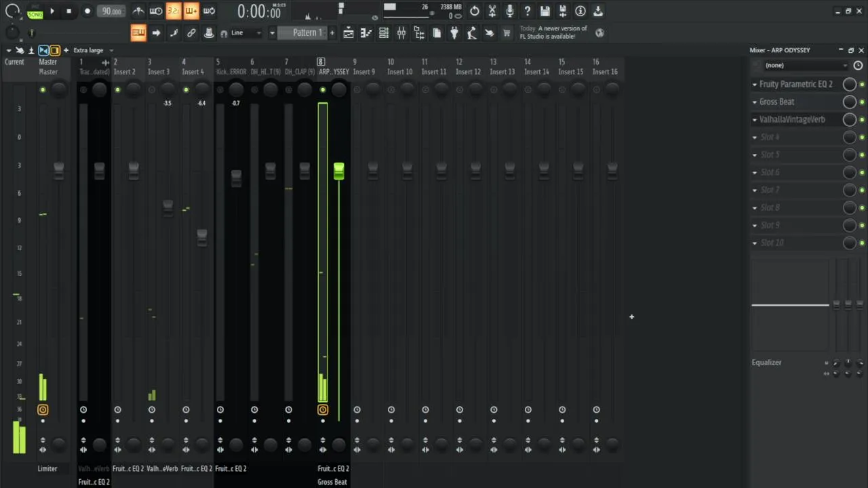Expand the Slot 5 menu arrow
Screen dimensions: 868x488
754,155
